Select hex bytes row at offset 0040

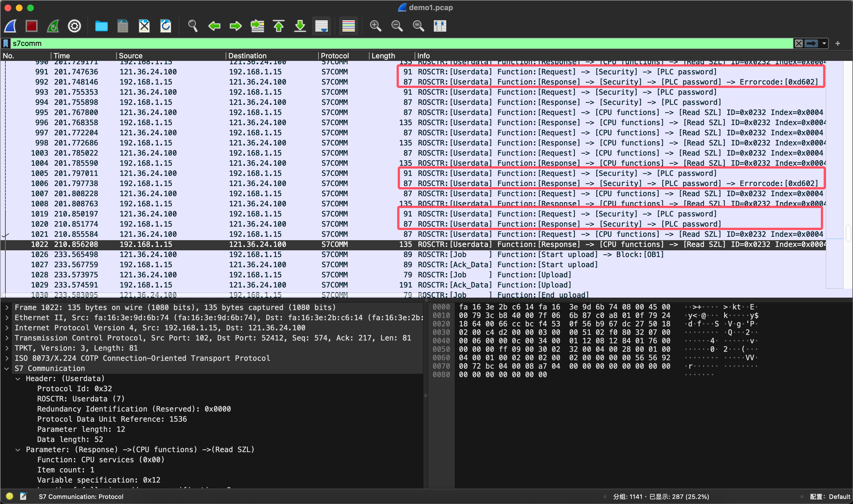564,341
